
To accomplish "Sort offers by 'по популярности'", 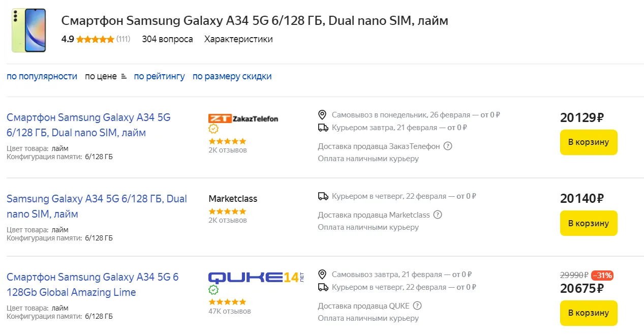I will pos(42,76).
